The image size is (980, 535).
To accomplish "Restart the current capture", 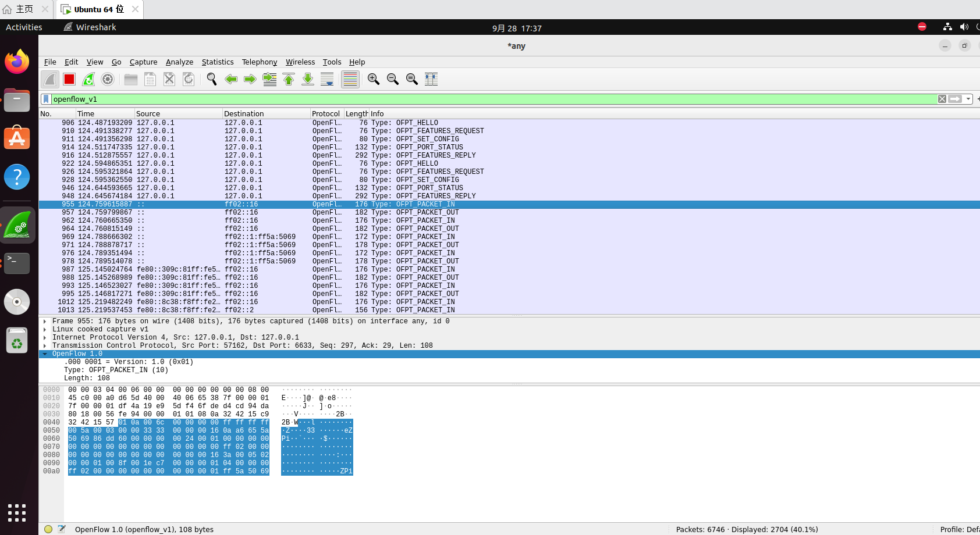I will (x=88, y=79).
